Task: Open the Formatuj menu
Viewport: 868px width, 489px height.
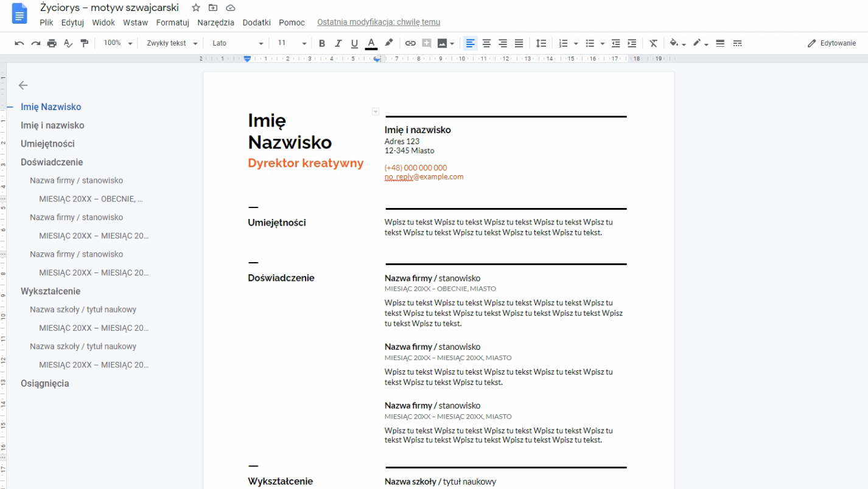Action: tap(172, 23)
